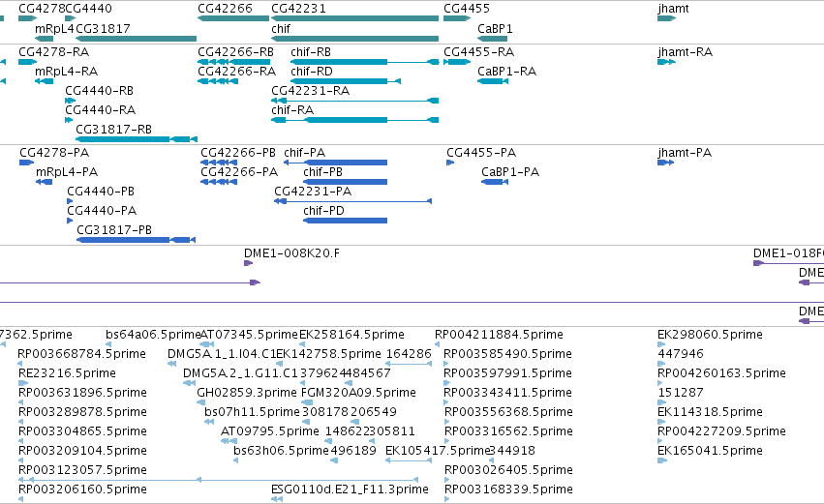Select the RP004260163.5prime EST label
The image size is (824, 504).
(x=722, y=373)
